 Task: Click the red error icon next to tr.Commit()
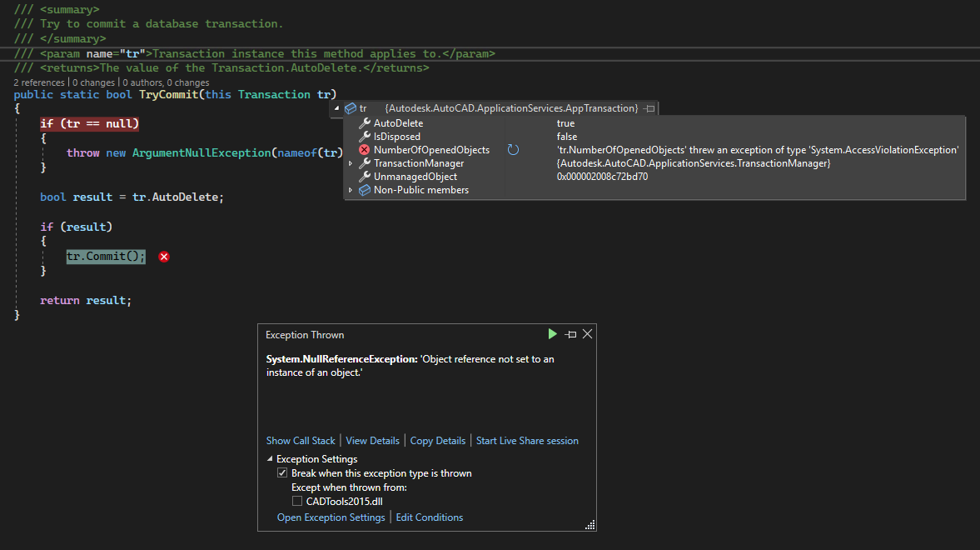(163, 256)
